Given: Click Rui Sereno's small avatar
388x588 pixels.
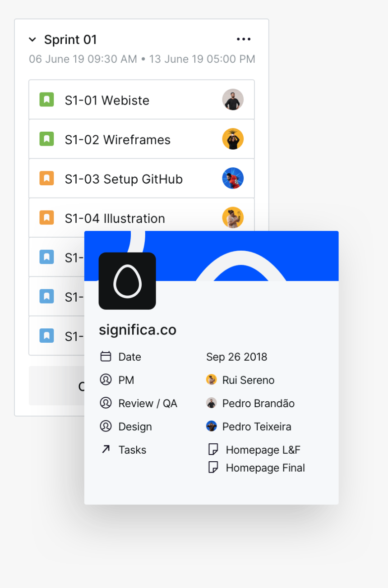Looking at the screenshot, I should click(x=211, y=380).
